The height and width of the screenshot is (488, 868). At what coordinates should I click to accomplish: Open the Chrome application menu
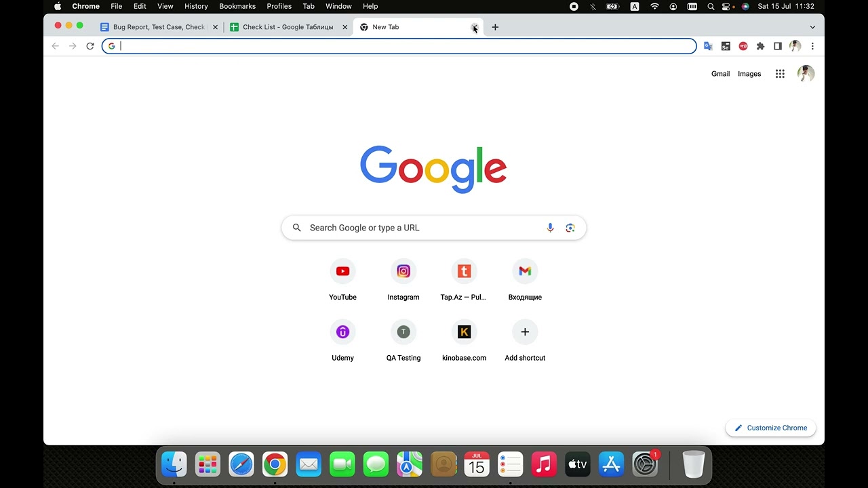click(86, 6)
